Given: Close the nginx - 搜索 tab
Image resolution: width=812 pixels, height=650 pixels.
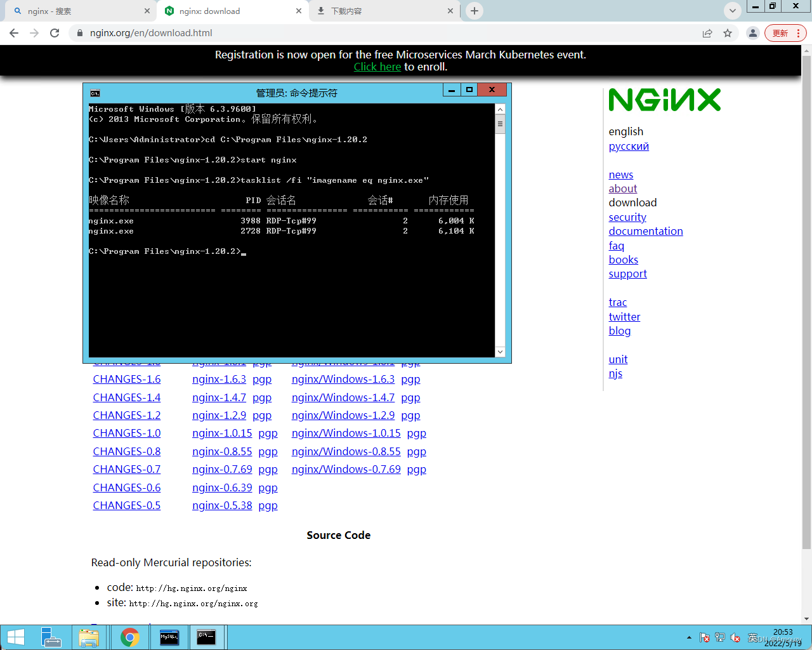Looking at the screenshot, I should [147, 11].
